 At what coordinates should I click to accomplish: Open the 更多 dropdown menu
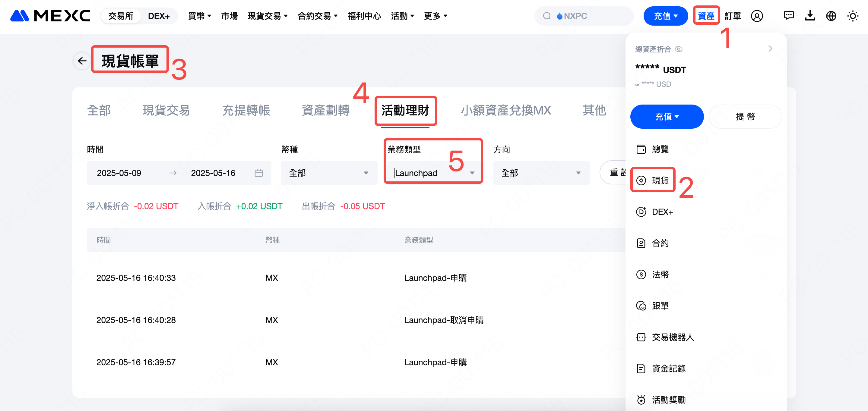tap(435, 16)
